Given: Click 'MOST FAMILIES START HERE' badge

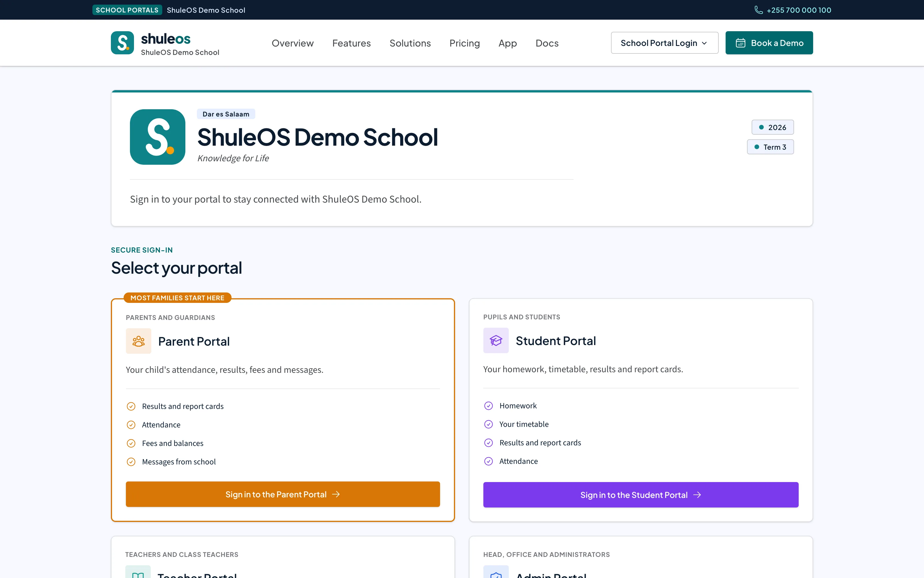Looking at the screenshot, I should [x=177, y=298].
